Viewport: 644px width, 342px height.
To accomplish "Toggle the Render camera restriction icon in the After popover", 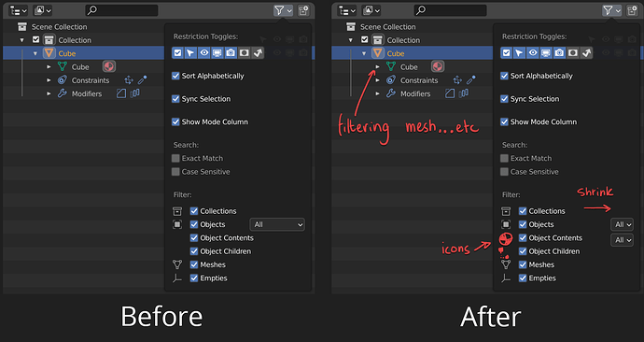I will click(559, 52).
